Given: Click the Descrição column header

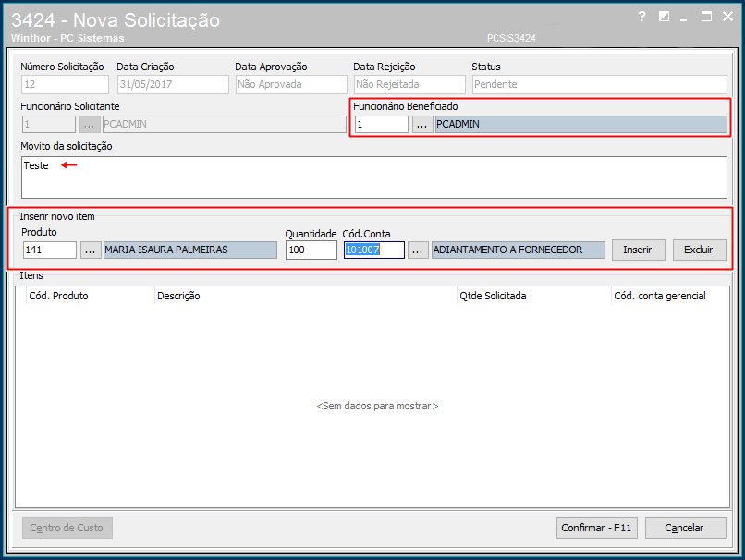Looking at the screenshot, I should tap(306, 296).
